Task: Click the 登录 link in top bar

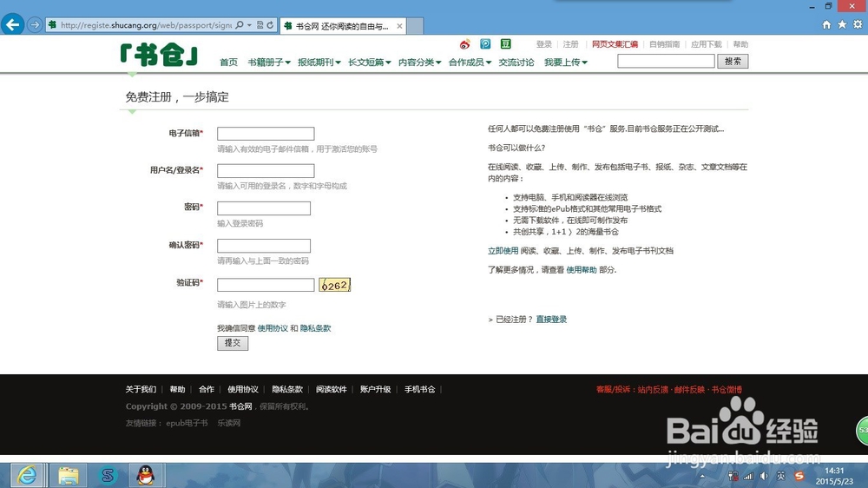Action: [x=543, y=44]
